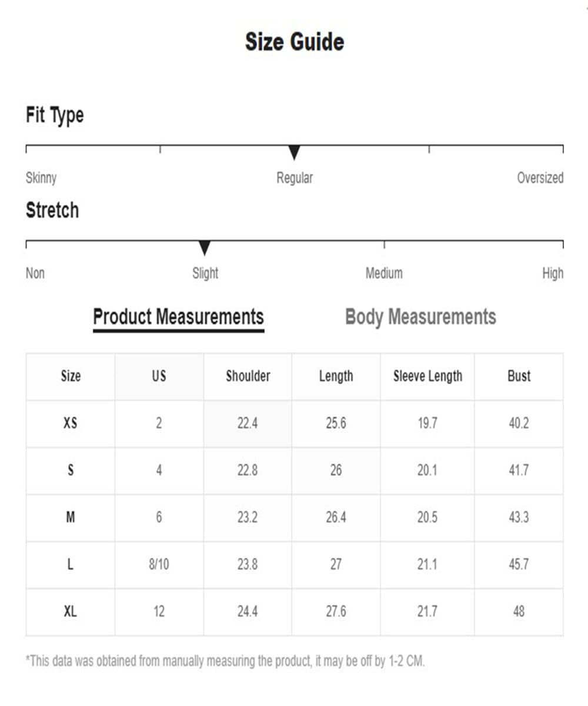Click the Shoulder column header

click(248, 376)
